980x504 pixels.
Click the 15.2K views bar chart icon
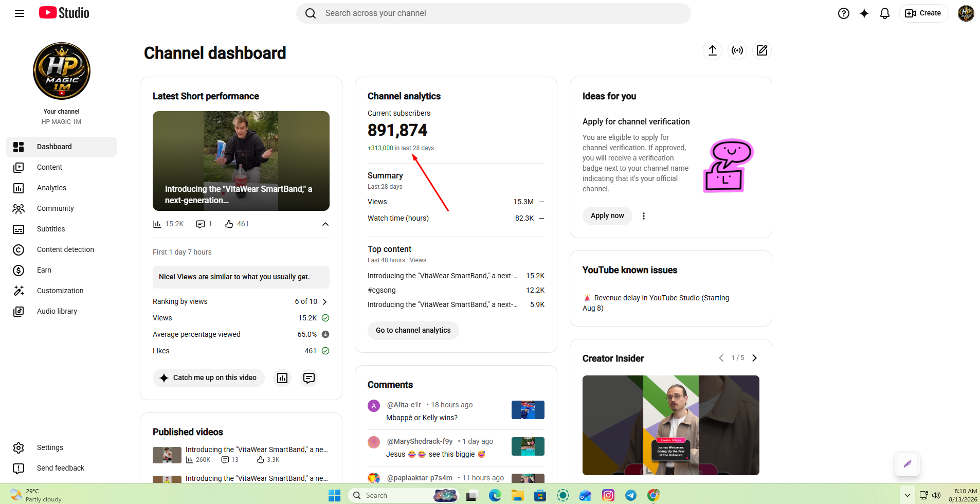157,224
